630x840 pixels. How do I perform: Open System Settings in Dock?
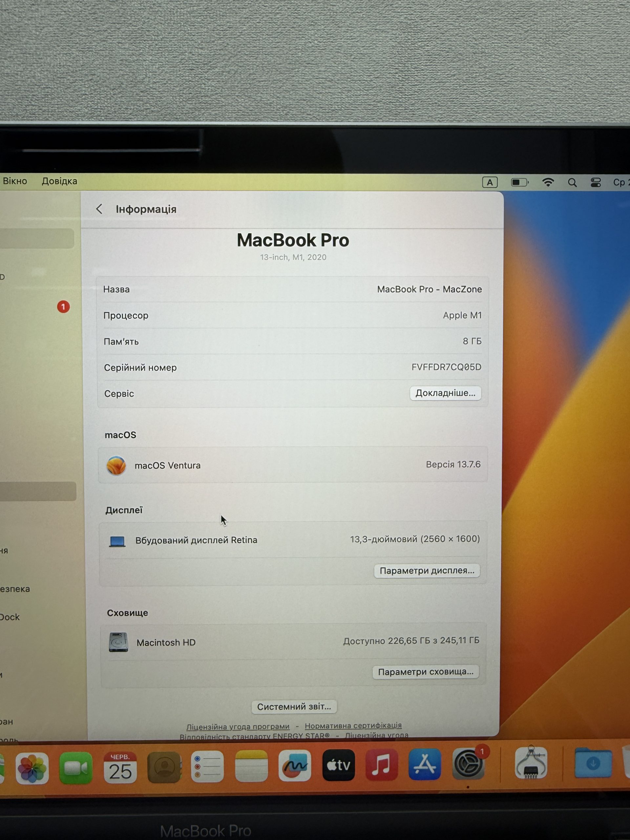(x=468, y=764)
